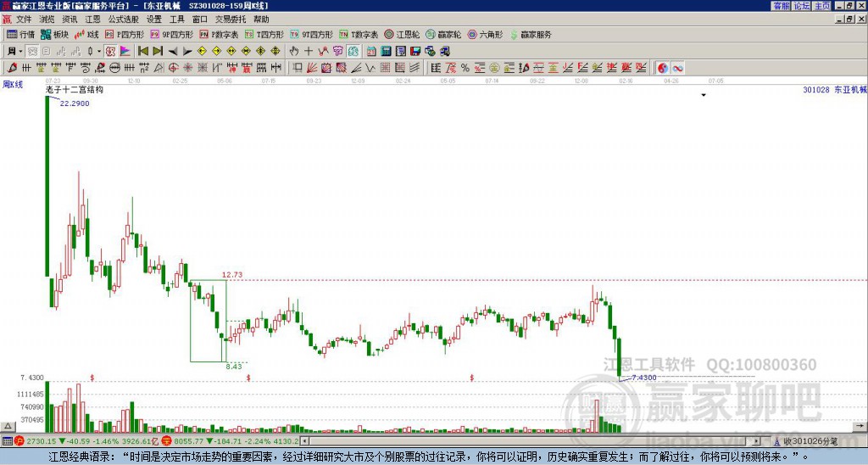The width and height of the screenshot is (868, 465).
Task: Click the 22.2900 high price label
Action: pyautogui.click(x=75, y=103)
